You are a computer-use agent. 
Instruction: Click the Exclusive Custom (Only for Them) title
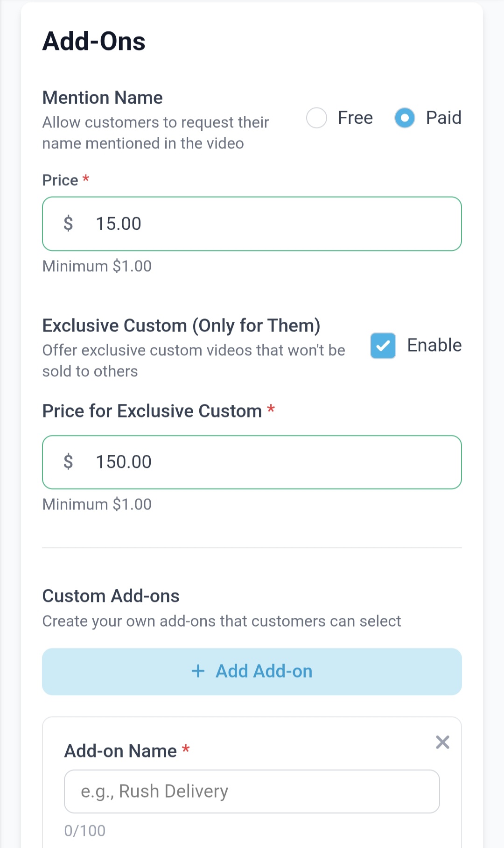181,325
